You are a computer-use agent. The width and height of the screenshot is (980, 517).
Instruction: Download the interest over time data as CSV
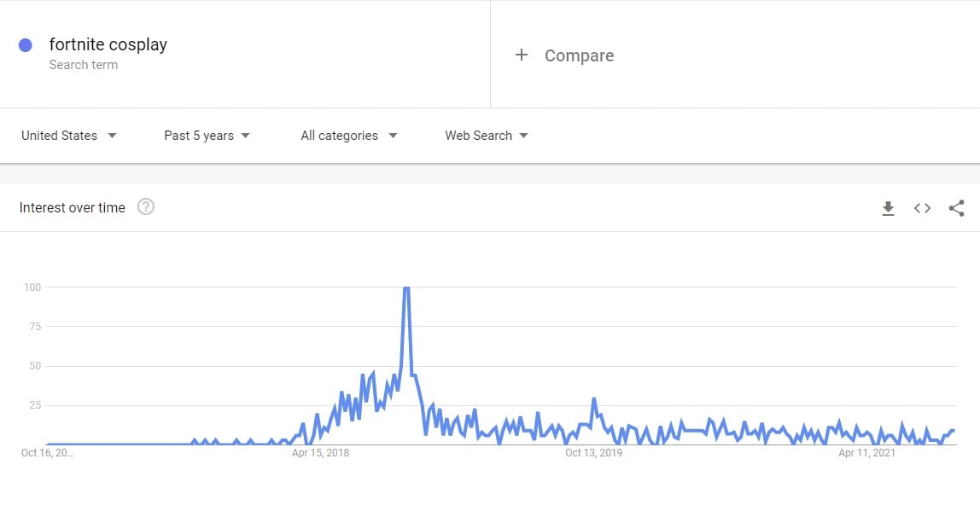tap(887, 207)
